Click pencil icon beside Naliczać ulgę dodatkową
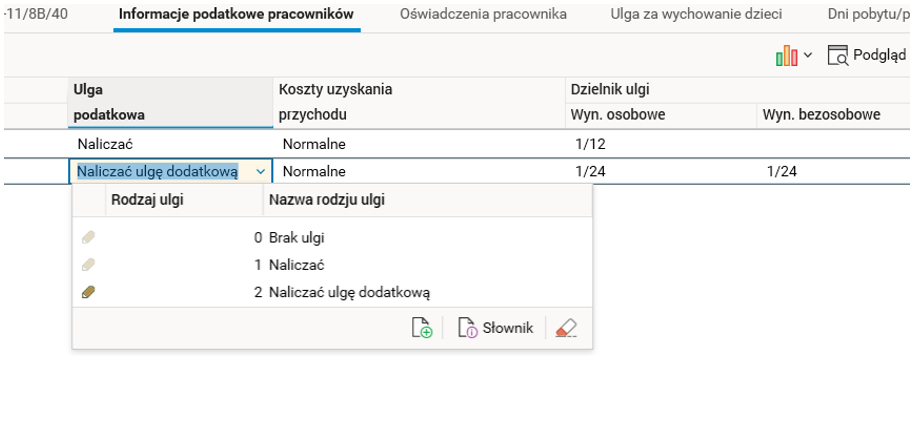The height and width of the screenshot is (422, 913). pyautogui.click(x=89, y=292)
